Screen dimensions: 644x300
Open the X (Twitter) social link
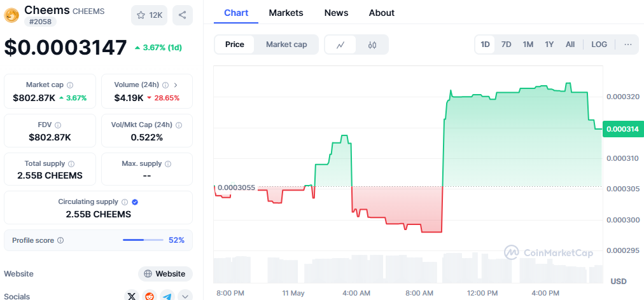point(132,296)
